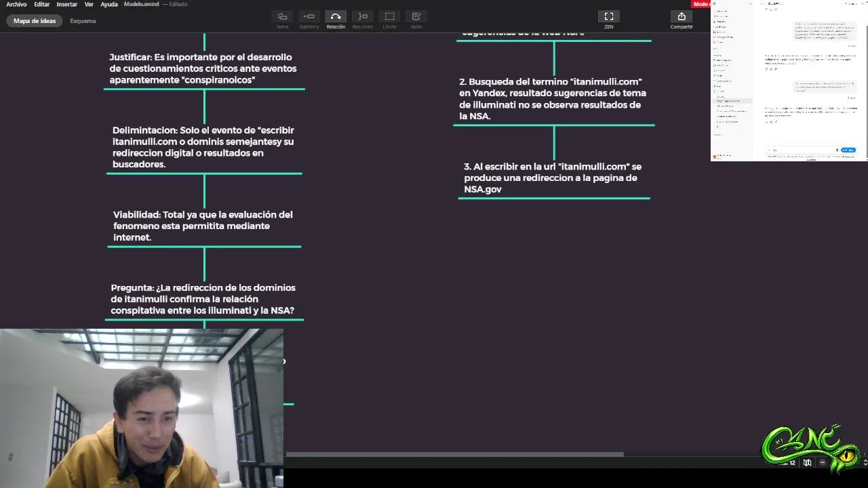
Task: Insert a new Tema topic
Action: [282, 20]
